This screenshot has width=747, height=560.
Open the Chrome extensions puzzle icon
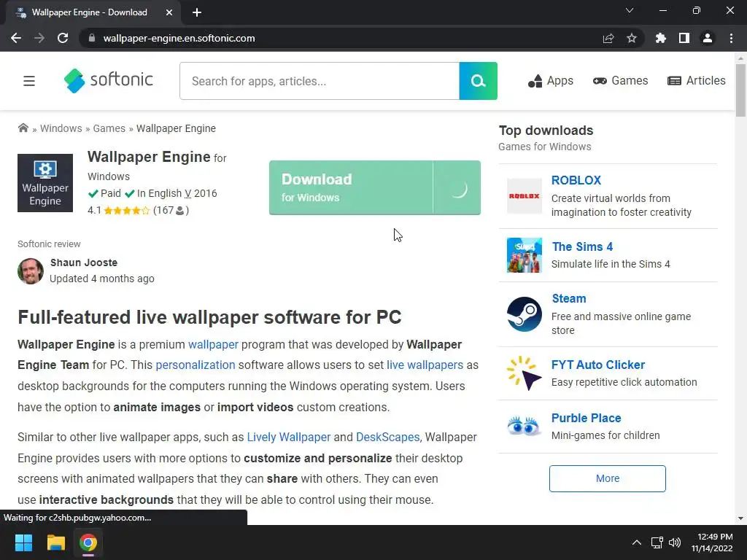(x=661, y=38)
